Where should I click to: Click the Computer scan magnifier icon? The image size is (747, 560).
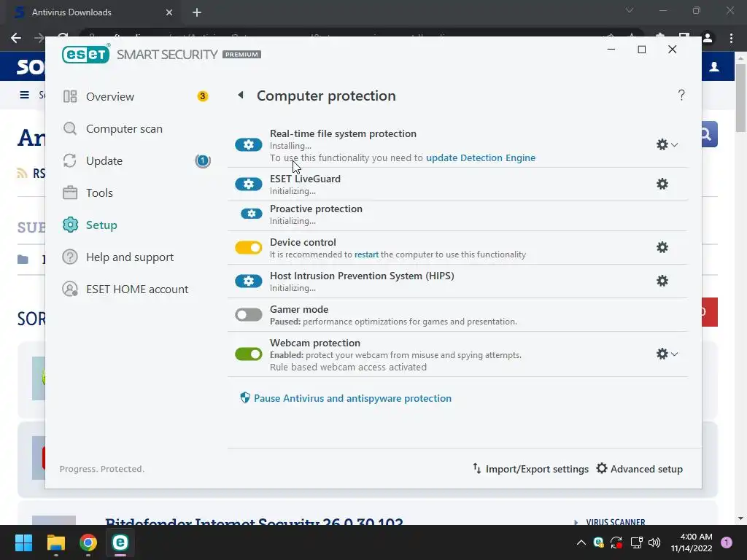pos(70,128)
